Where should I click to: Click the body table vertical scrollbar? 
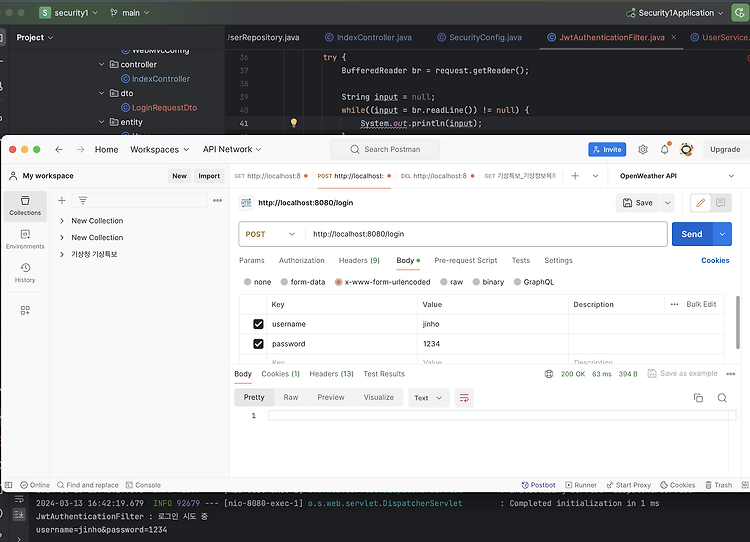[x=738, y=322]
